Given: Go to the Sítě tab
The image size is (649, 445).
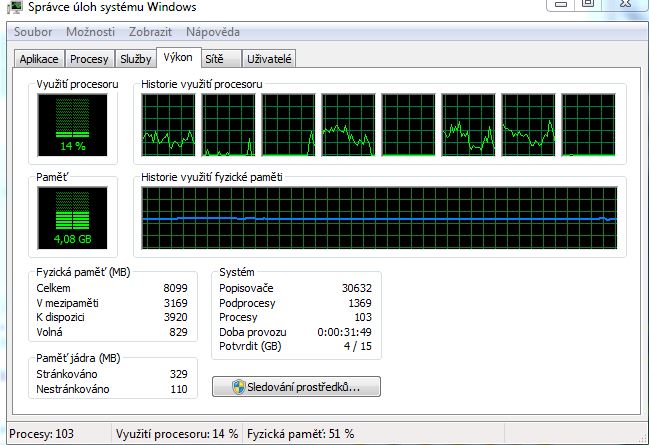Looking at the screenshot, I should pos(215,59).
